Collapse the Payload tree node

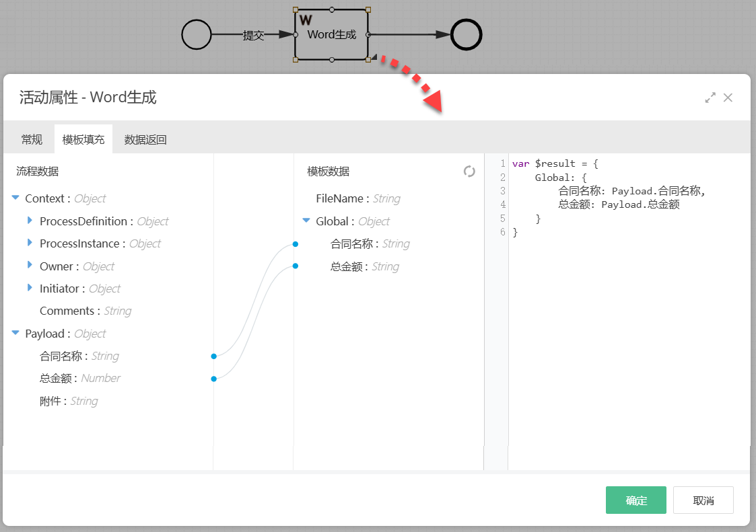point(16,333)
